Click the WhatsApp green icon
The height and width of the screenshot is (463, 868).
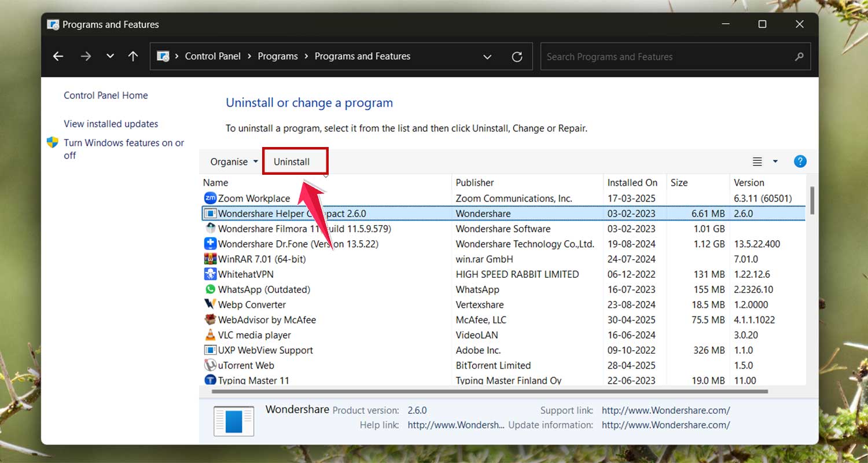209,289
